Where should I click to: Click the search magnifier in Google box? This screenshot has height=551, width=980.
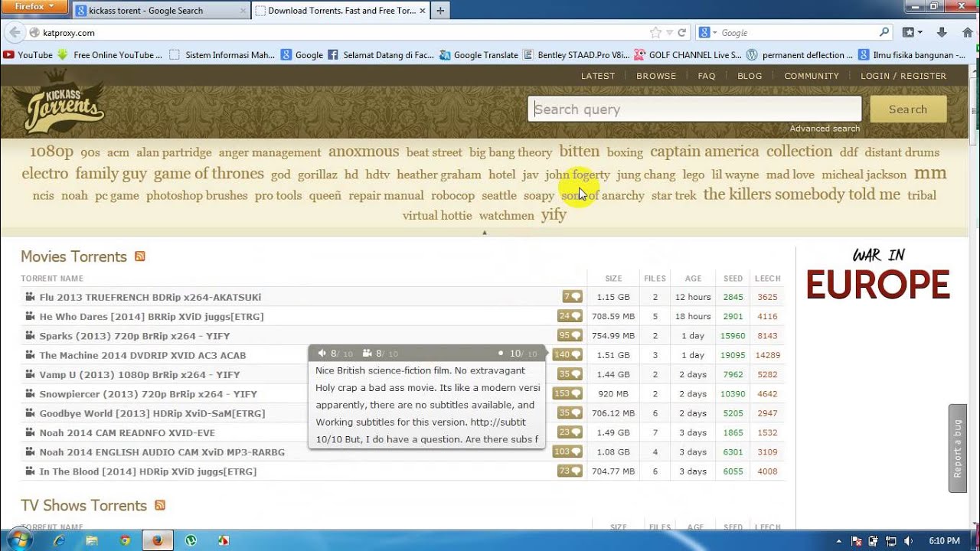(884, 33)
